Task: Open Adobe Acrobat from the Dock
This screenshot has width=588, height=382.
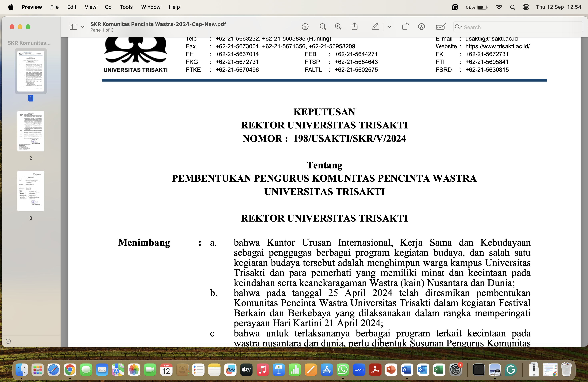Action: pyautogui.click(x=375, y=369)
